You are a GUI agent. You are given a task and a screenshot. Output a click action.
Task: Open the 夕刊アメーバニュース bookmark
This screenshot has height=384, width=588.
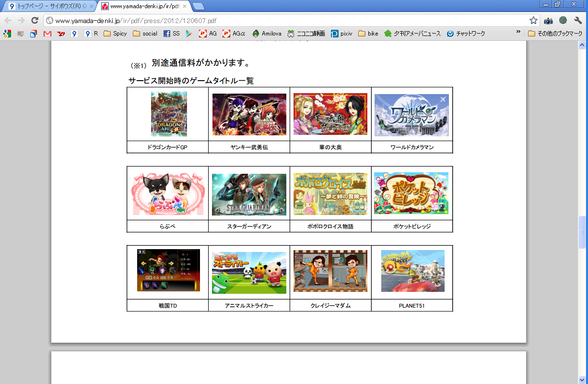point(412,34)
